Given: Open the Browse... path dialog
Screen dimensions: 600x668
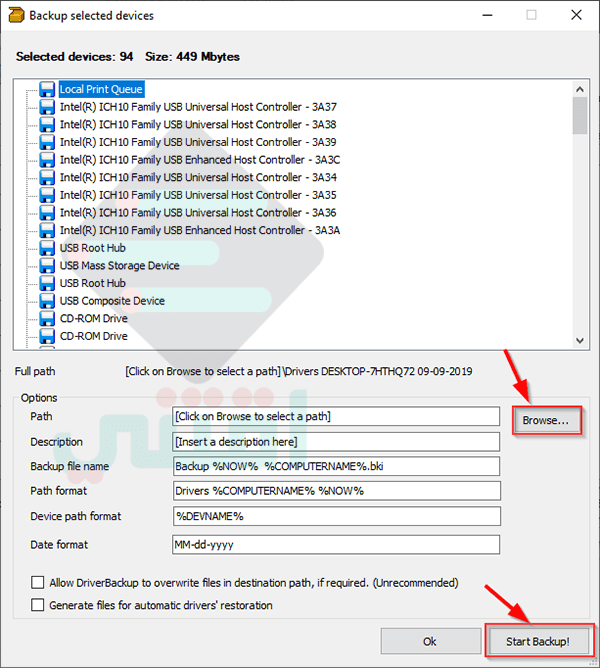Looking at the screenshot, I should click(547, 420).
